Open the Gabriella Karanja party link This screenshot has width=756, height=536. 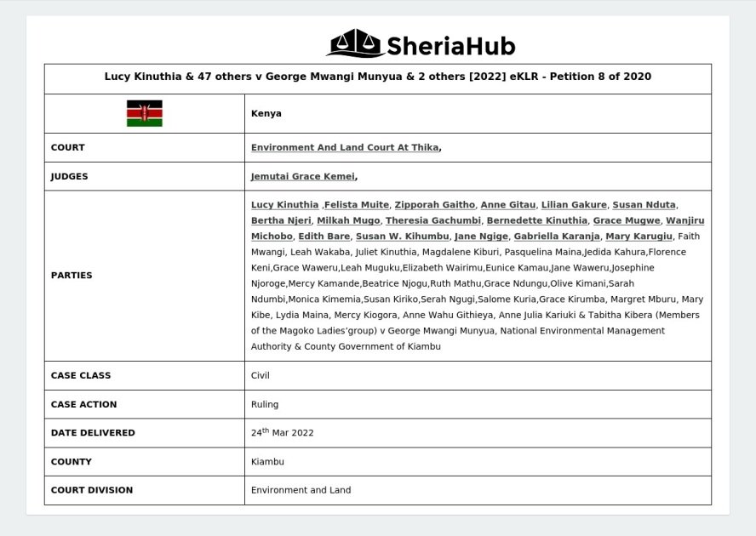(x=556, y=237)
